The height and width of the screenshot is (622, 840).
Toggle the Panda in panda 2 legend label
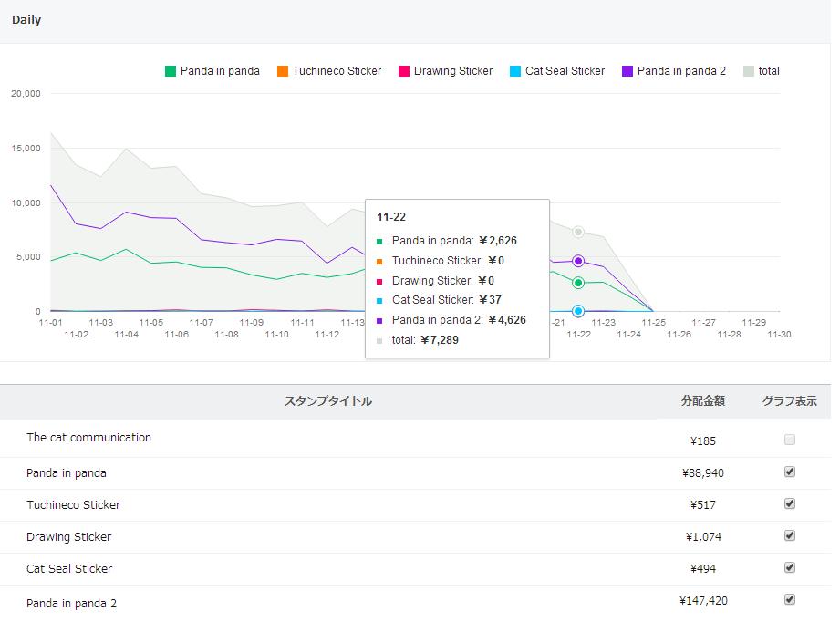tap(681, 71)
